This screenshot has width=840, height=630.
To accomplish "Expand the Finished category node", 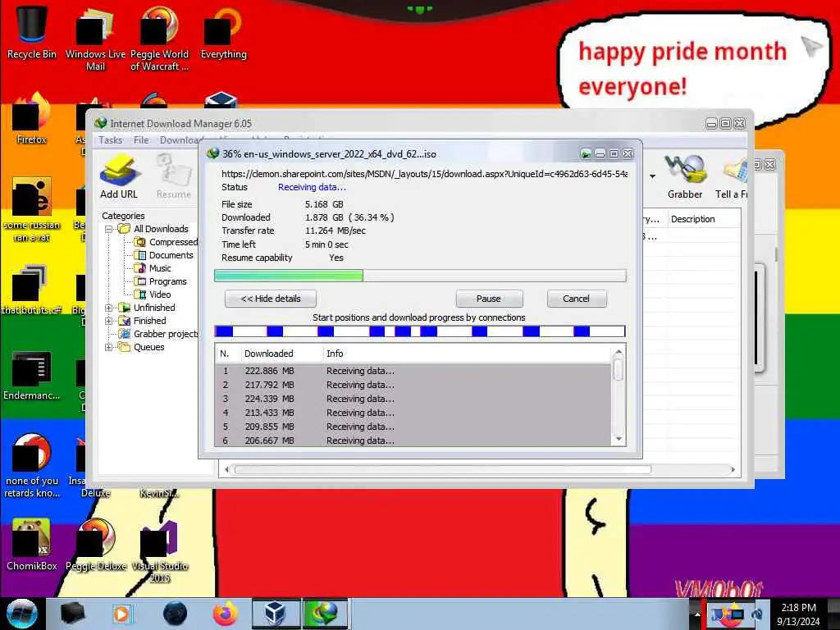I will click(x=109, y=321).
